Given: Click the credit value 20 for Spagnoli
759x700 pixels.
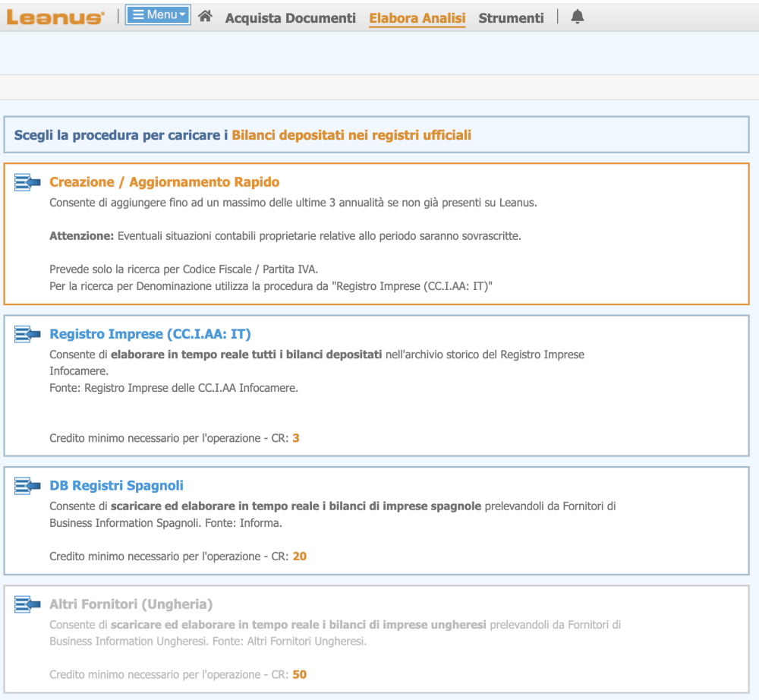Looking at the screenshot, I should 300,557.
